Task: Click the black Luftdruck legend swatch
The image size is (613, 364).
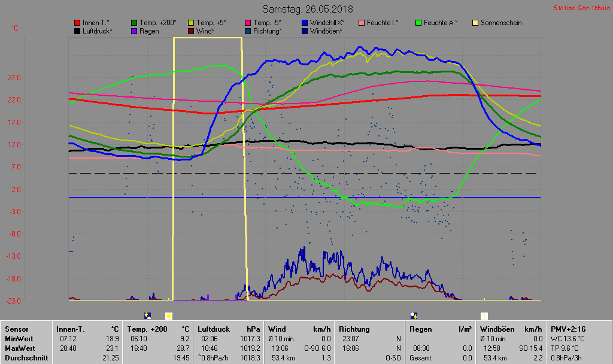Action: click(x=77, y=31)
